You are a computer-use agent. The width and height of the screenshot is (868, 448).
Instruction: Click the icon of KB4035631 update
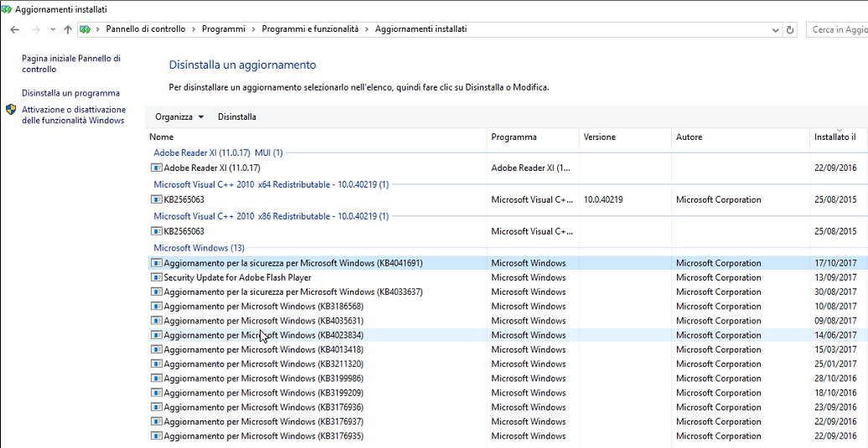pos(157,321)
